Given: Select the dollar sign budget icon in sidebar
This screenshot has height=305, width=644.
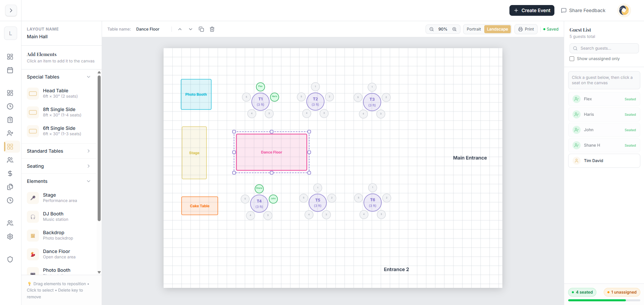Looking at the screenshot, I should (10, 173).
